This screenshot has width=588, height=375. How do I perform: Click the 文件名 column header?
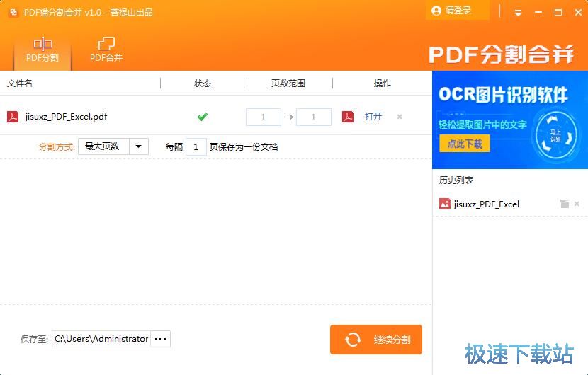(20, 83)
